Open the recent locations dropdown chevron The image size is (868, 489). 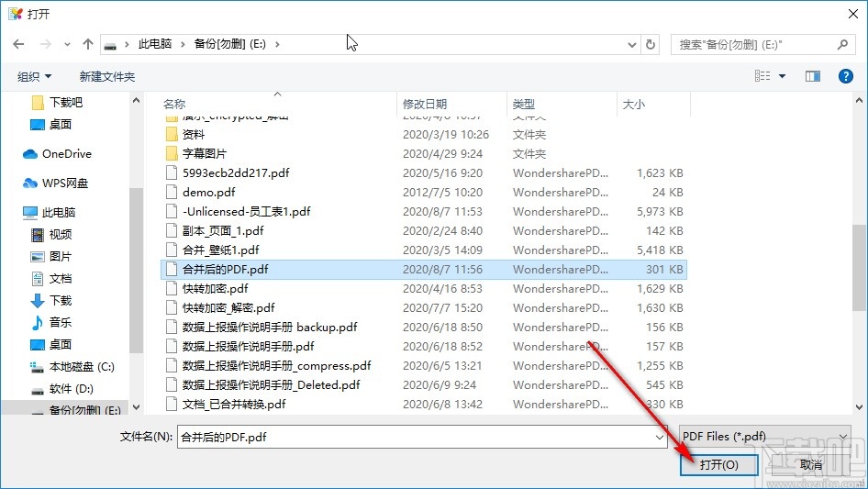(67, 44)
